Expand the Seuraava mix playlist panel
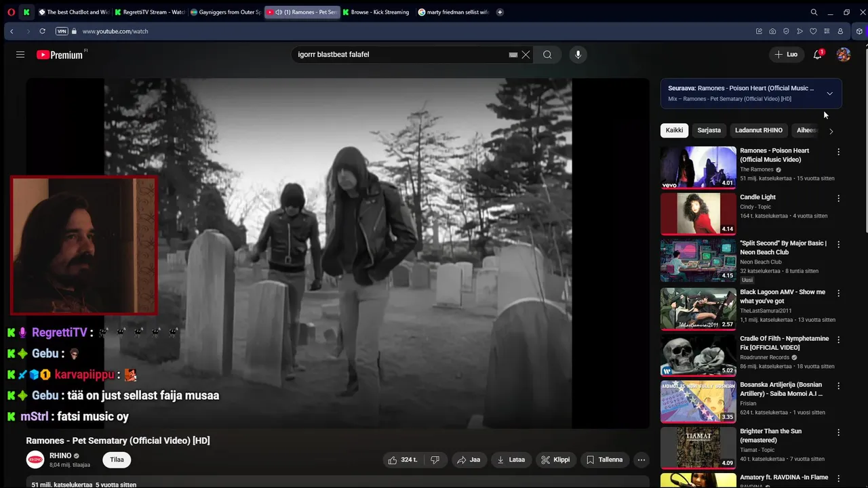The width and height of the screenshot is (868, 488). [x=829, y=94]
